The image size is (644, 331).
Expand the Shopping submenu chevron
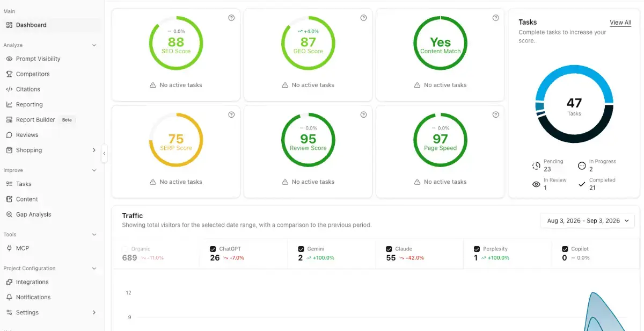[94, 150]
